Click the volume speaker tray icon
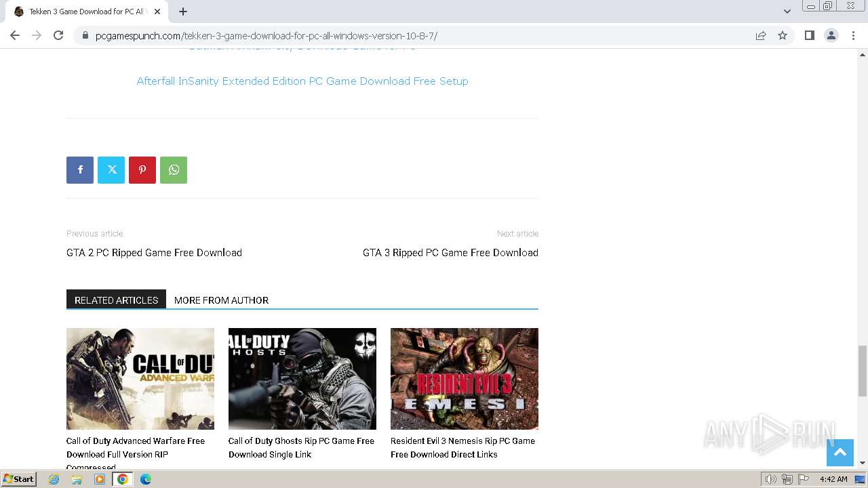Screen dimensions: 868x488 point(770,479)
